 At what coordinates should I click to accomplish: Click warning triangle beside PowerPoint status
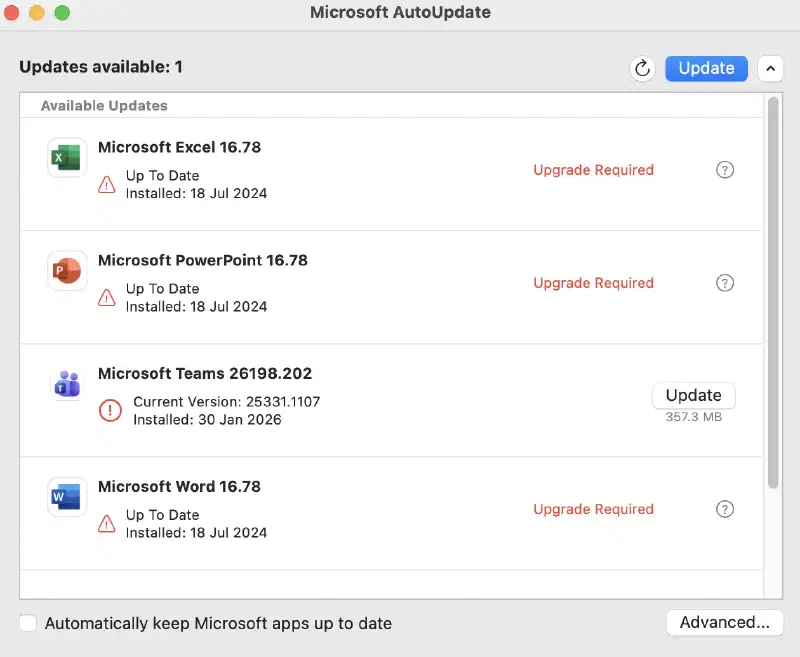click(106, 298)
